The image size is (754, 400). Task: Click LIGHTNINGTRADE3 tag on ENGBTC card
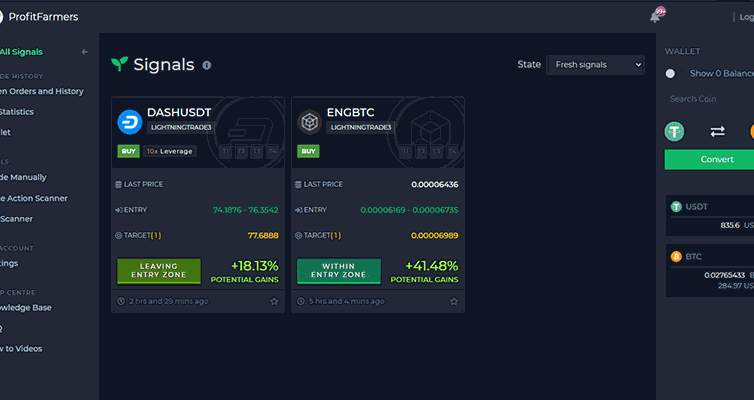[361, 127]
